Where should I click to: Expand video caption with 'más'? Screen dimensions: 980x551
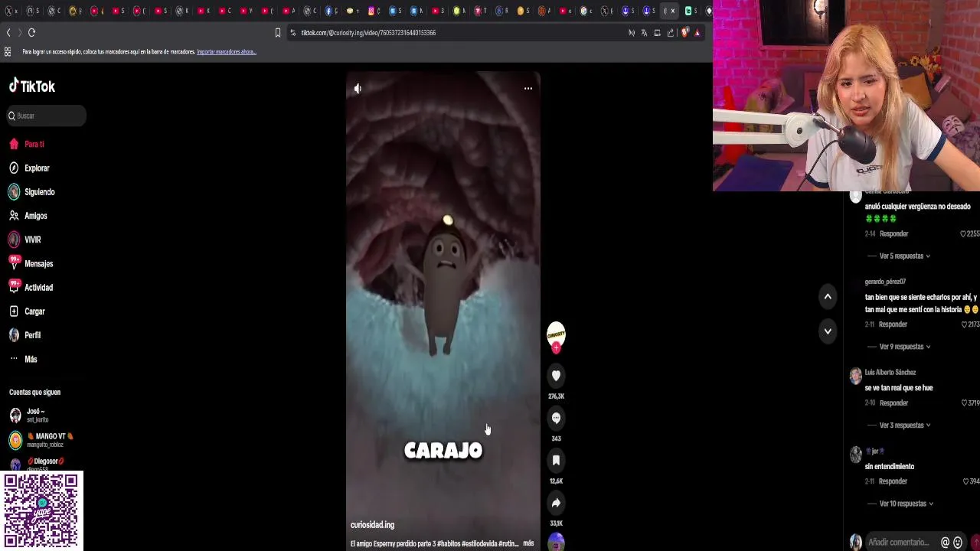point(528,543)
